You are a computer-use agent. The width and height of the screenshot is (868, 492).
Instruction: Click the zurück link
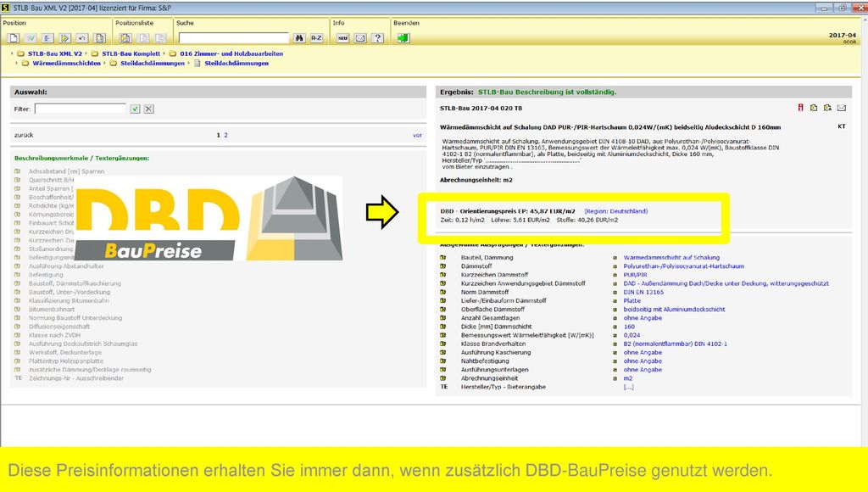24,135
